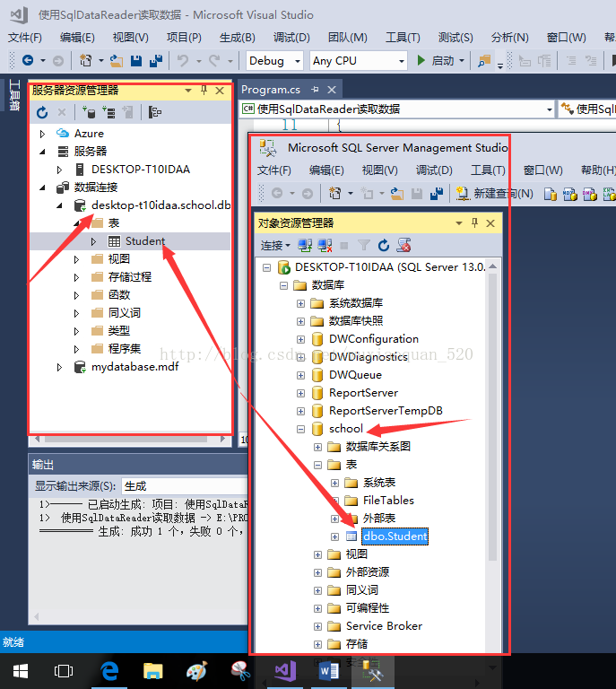Open Microsoft Edge from taskbar
Viewport: 616px width, 689px height.
coord(109,671)
